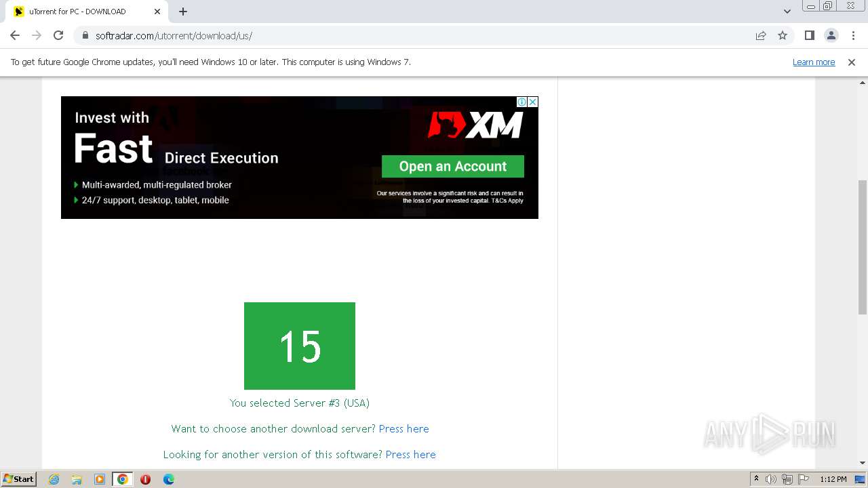The height and width of the screenshot is (488, 868).
Task: Open the Action Center flag icon
Action: (804, 479)
